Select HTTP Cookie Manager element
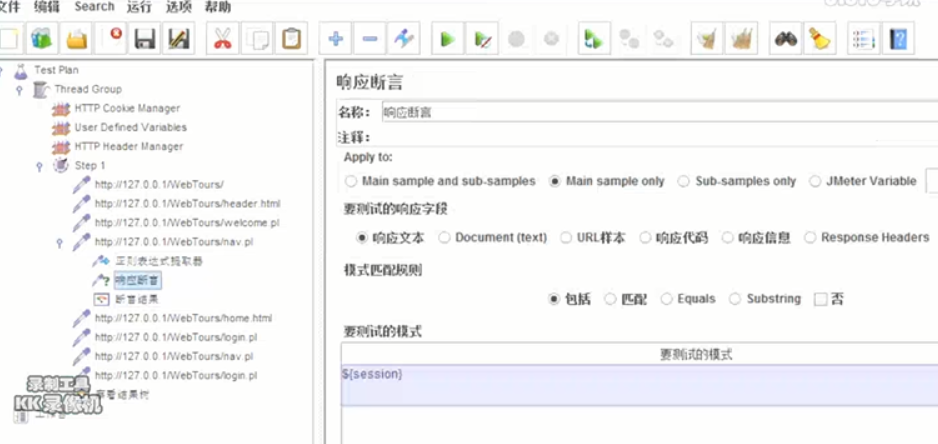938x444 pixels. (127, 108)
